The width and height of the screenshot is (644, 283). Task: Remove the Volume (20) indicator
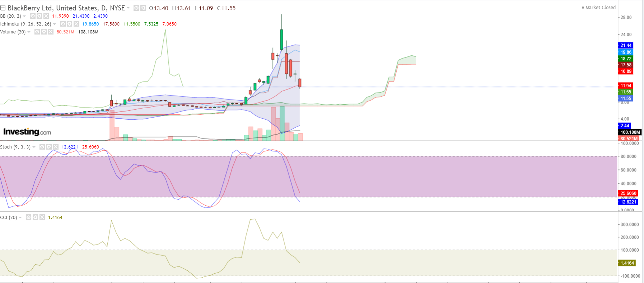pos(51,32)
